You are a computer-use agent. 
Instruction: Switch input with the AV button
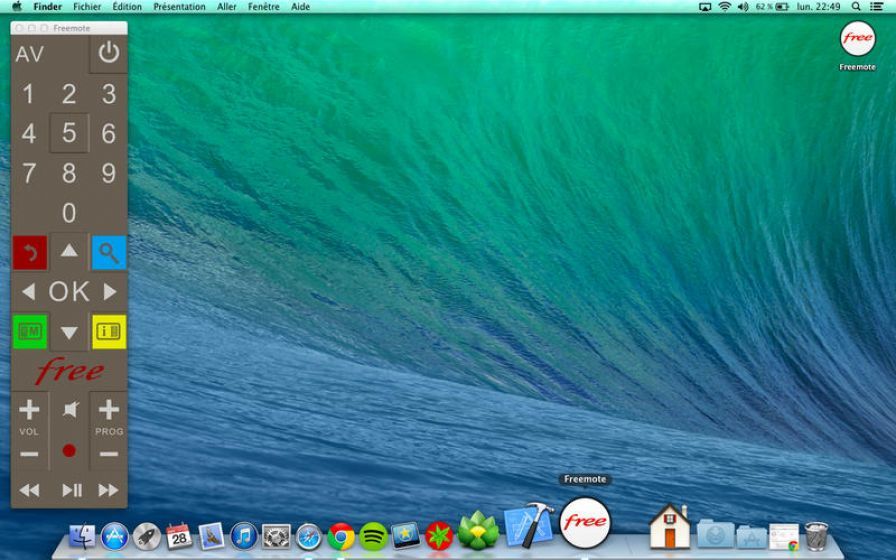[x=30, y=54]
